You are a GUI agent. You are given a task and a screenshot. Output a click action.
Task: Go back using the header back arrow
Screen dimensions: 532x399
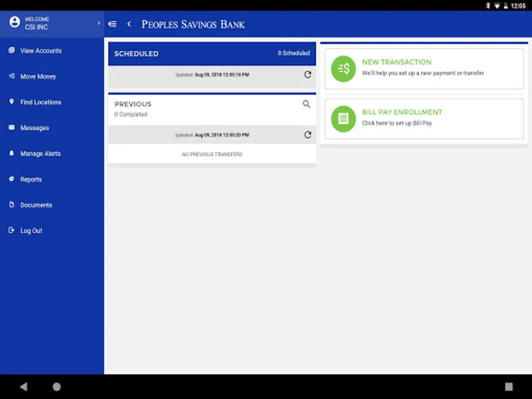point(129,24)
